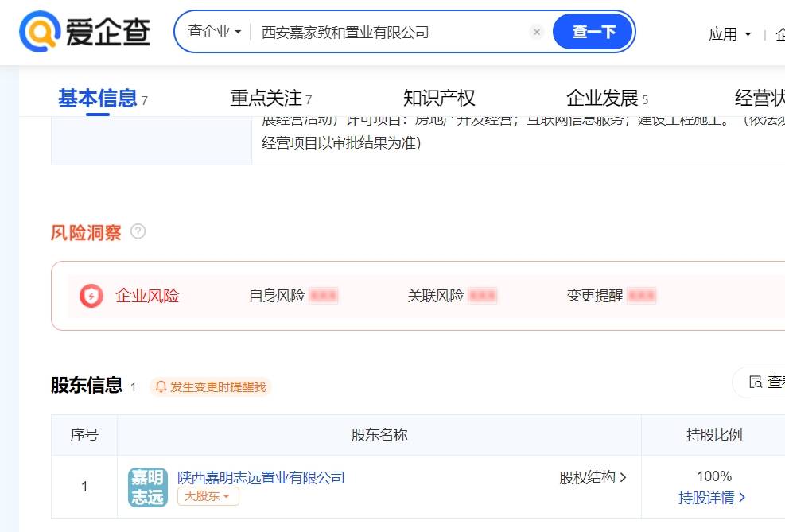Switch to the 基本信息 tab
This screenshot has width=785, height=532.
coord(103,98)
